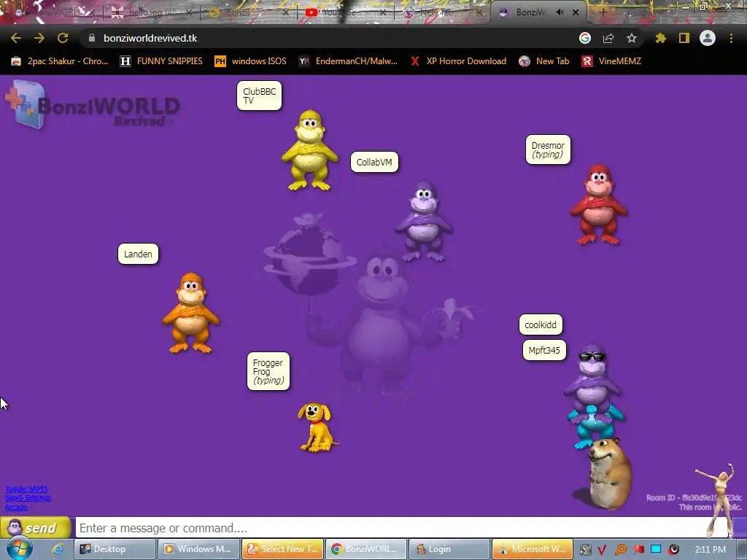Switch to the Desktop taskbar button
Screen dimensions: 747x560
[x=115, y=549]
